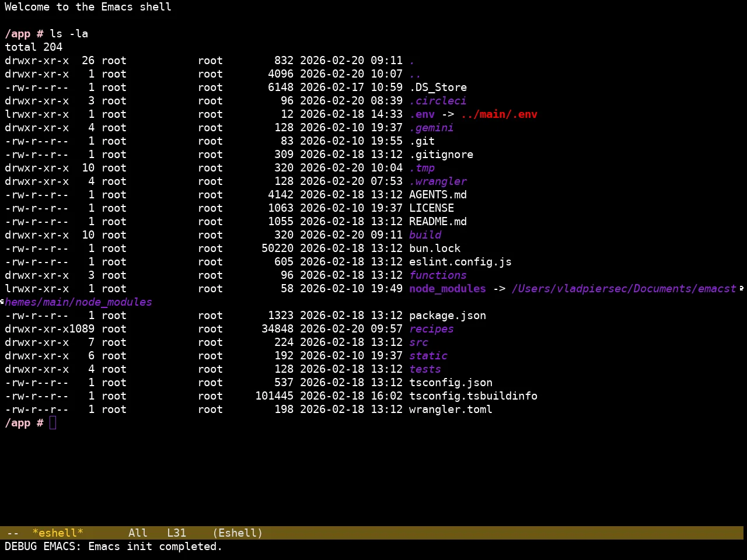Select the functions directory name
Viewport: 747px width, 560px height.
[x=438, y=275]
